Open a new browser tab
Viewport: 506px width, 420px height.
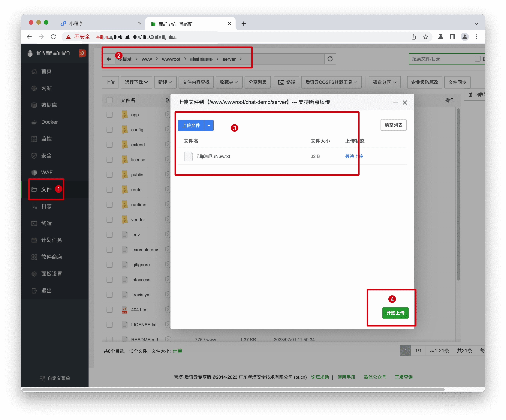tap(244, 24)
